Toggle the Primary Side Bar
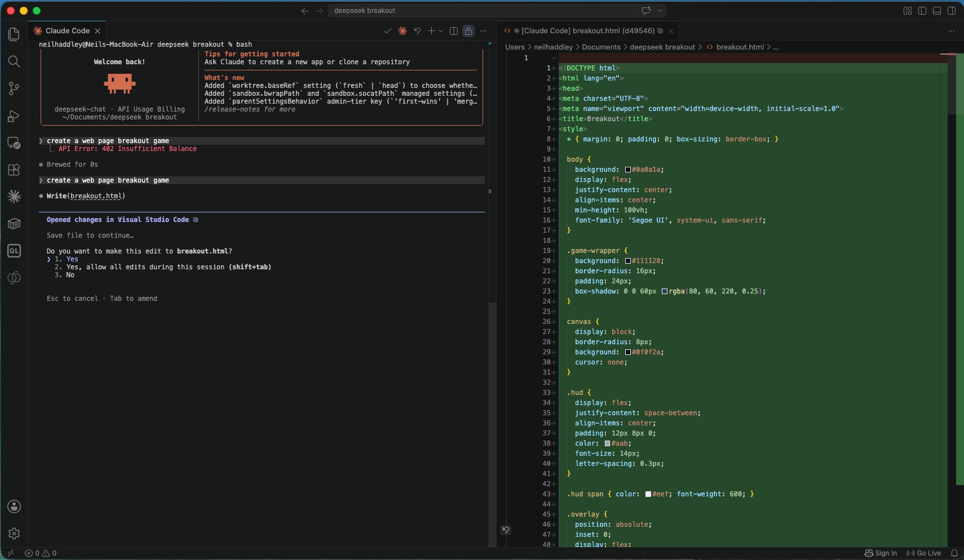The image size is (964, 560). point(922,11)
